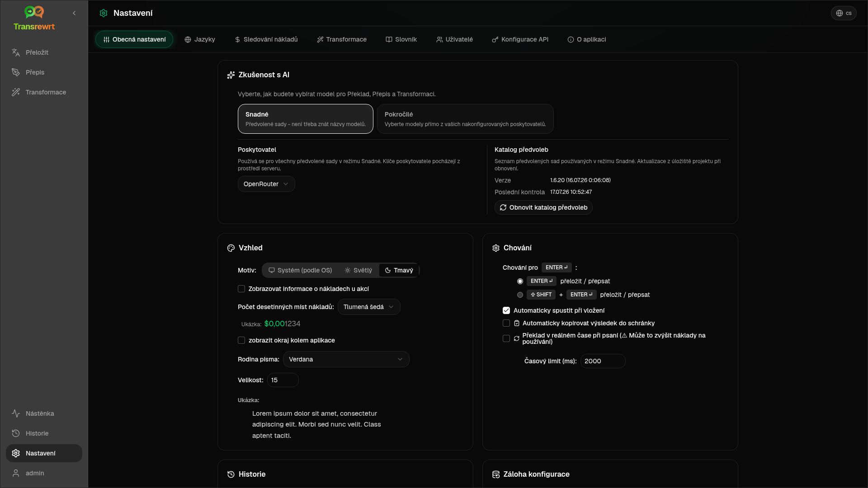Open the Přeložit page from sidebar
Image resolution: width=868 pixels, height=488 pixels.
point(44,52)
